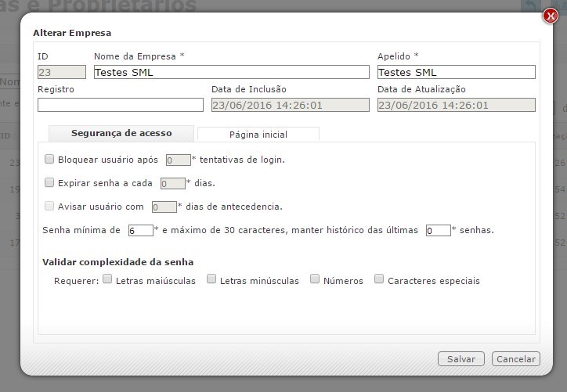Check the Avisar usuário com checkbox
Screen dimensions: 567x392
pos(50,207)
